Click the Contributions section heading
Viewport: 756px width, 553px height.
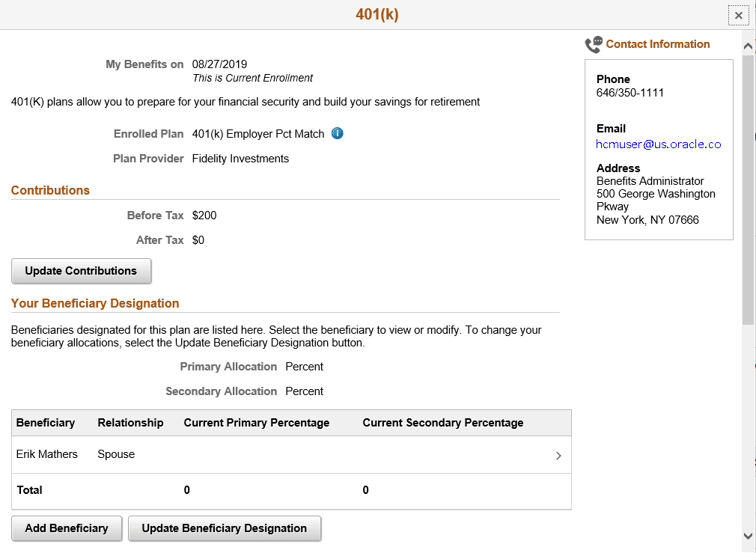(x=50, y=190)
